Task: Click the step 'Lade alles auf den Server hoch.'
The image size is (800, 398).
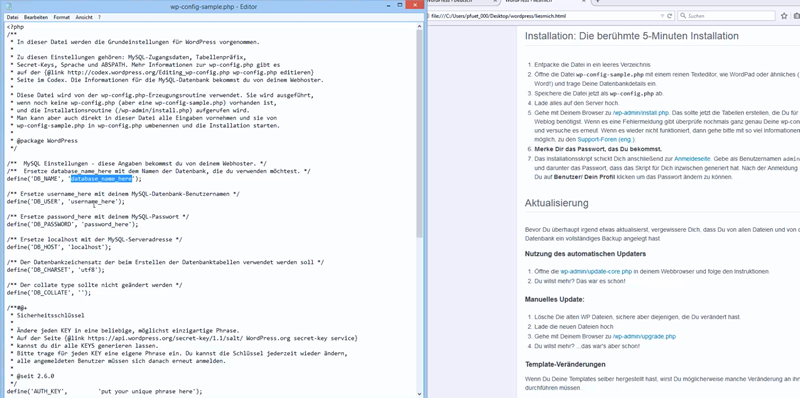Action: coord(577,103)
